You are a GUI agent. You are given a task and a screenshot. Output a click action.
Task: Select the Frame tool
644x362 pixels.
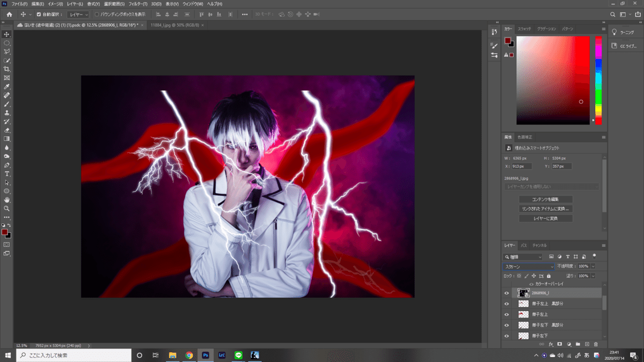point(7,78)
